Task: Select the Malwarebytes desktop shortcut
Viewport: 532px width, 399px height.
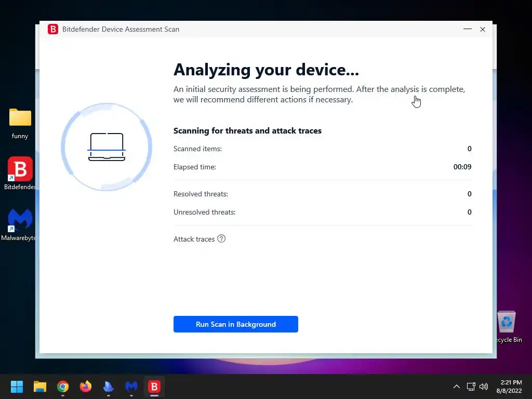Action: [x=19, y=224]
